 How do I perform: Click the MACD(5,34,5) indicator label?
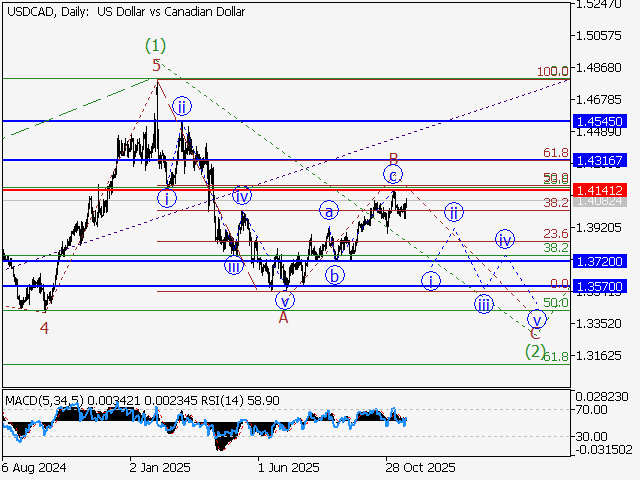tap(45, 400)
